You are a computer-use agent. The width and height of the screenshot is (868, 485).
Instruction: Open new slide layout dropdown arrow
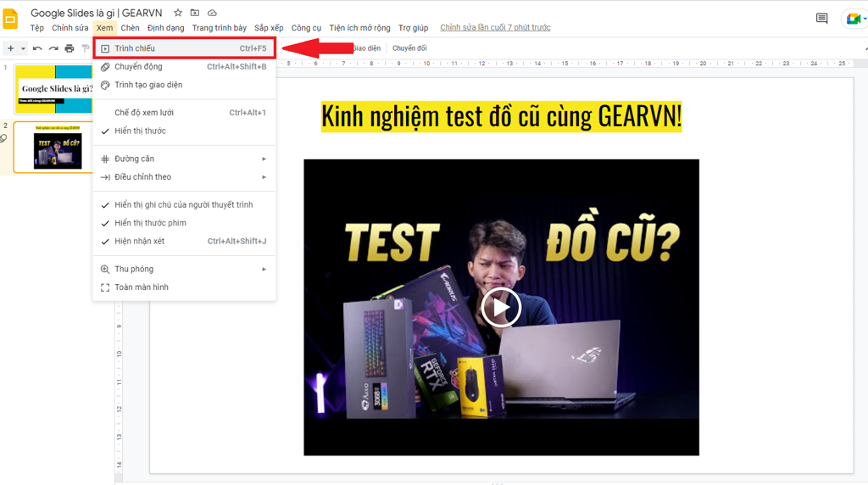point(23,48)
